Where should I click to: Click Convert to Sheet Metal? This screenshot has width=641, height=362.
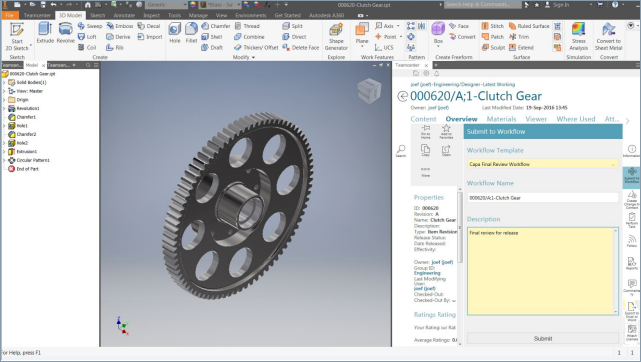[608, 37]
